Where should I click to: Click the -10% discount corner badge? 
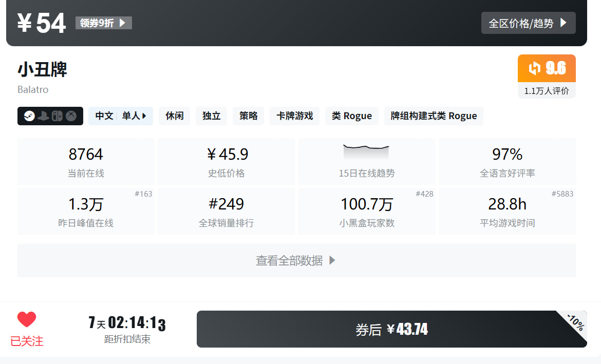pyautogui.click(x=575, y=322)
